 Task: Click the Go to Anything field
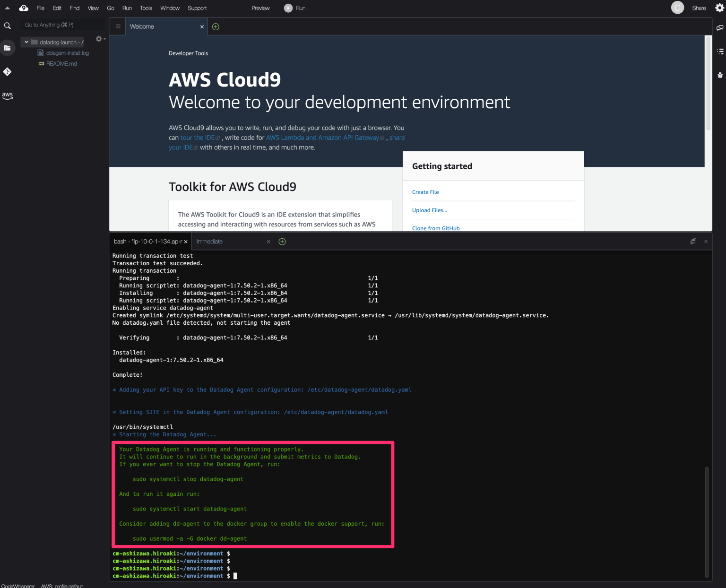(x=61, y=25)
